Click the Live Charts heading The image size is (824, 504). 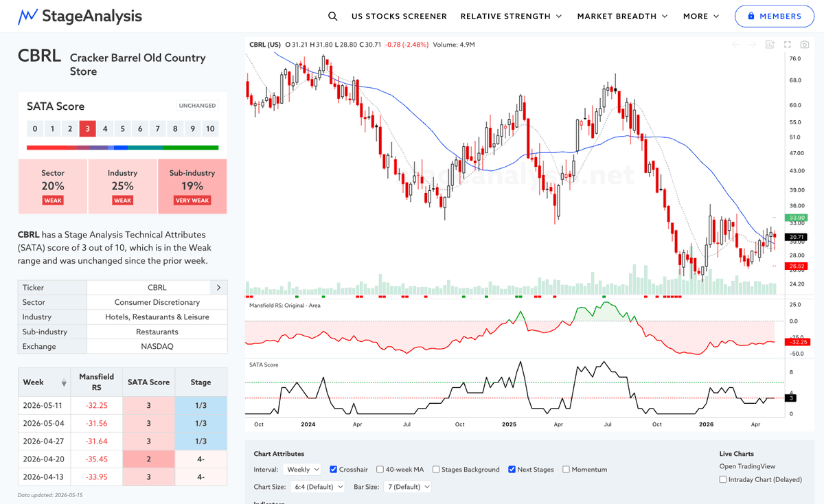[x=736, y=454]
